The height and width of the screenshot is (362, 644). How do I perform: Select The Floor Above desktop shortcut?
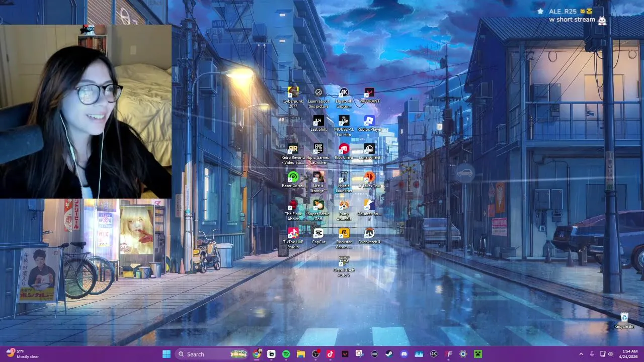(x=293, y=210)
